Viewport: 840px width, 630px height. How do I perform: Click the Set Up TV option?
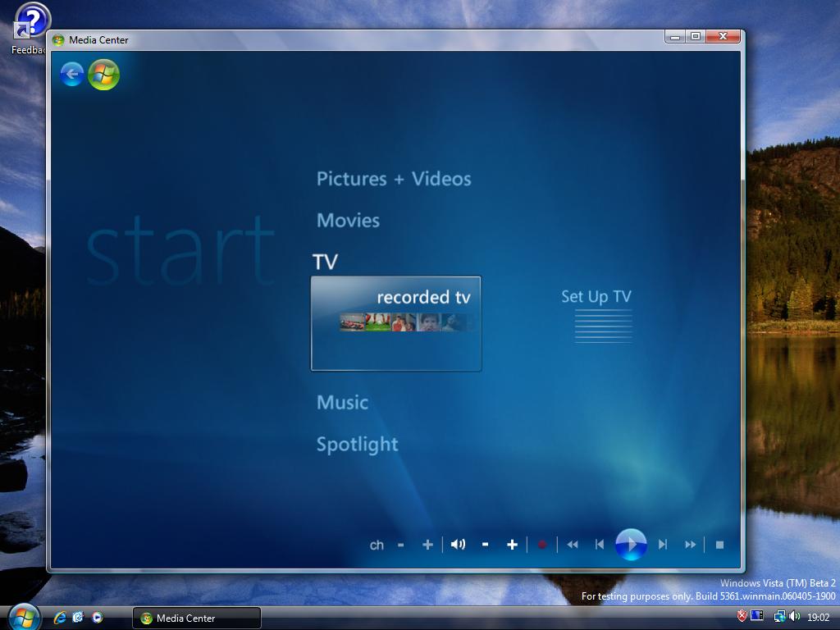[596, 296]
